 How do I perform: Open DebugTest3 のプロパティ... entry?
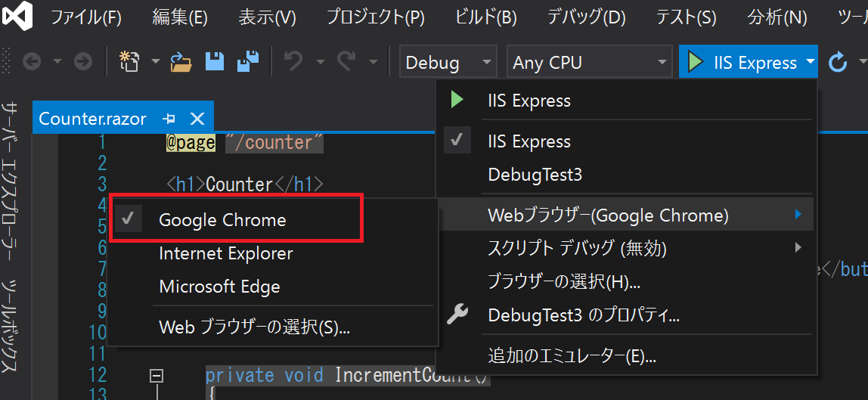click(x=626, y=316)
